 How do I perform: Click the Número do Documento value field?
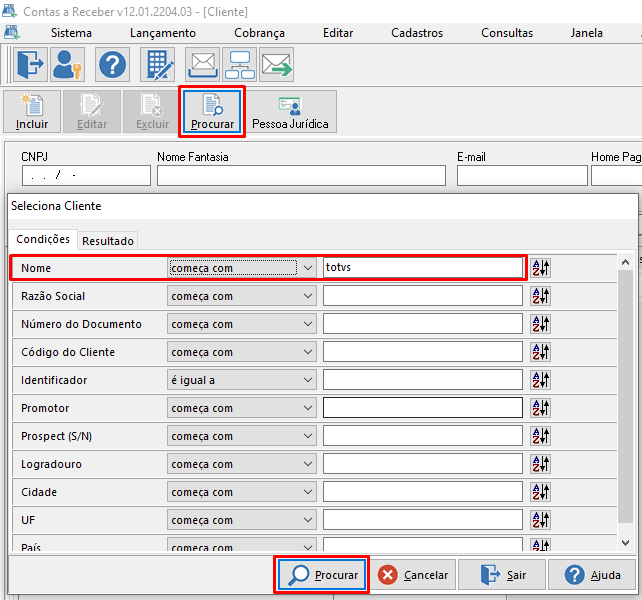click(x=423, y=324)
